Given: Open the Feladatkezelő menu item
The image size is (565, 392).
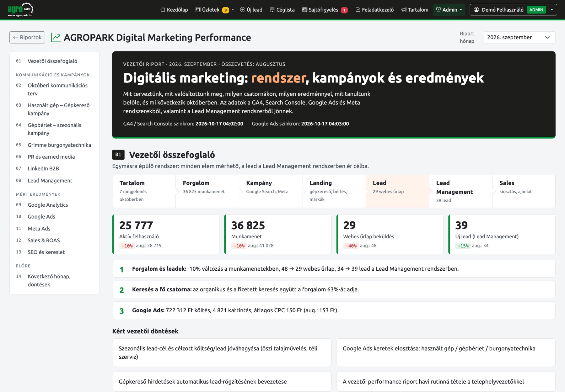Looking at the screenshot, I should [374, 10].
